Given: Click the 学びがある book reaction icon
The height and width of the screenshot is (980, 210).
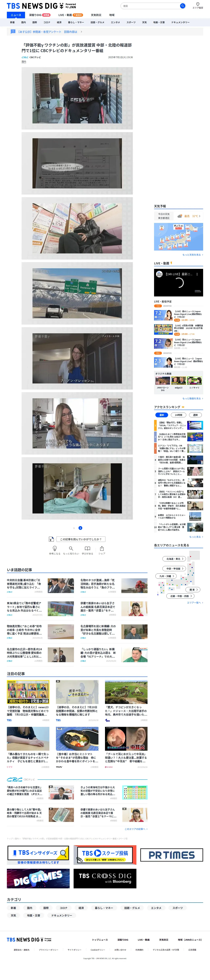Looking at the screenshot, I should click(x=87, y=548).
